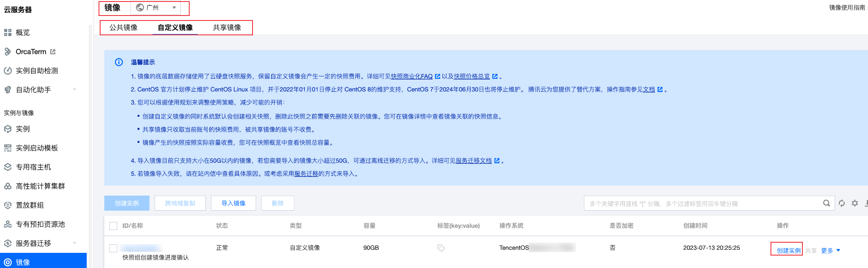Click the 是否加密 column header
868x268 pixels.
pos(622,226)
